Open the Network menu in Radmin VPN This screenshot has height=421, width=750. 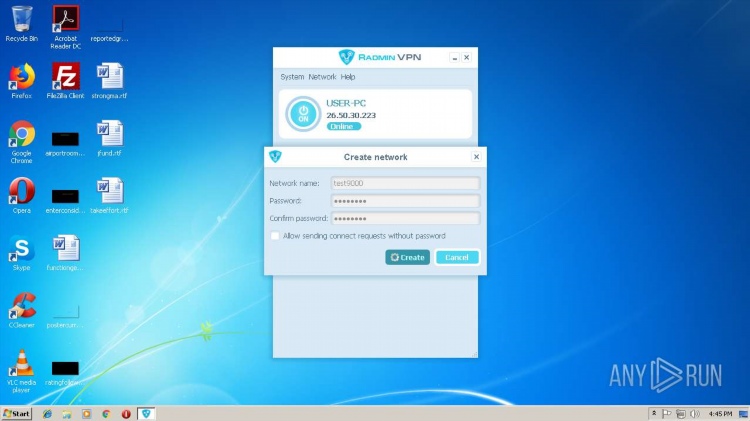(x=322, y=77)
